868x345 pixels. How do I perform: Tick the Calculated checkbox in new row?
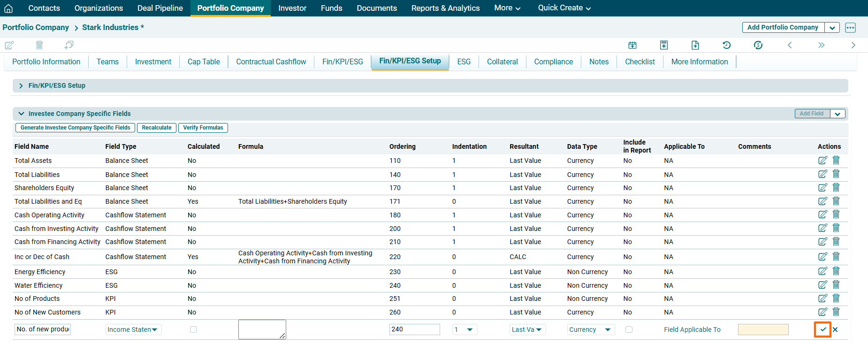click(x=193, y=330)
